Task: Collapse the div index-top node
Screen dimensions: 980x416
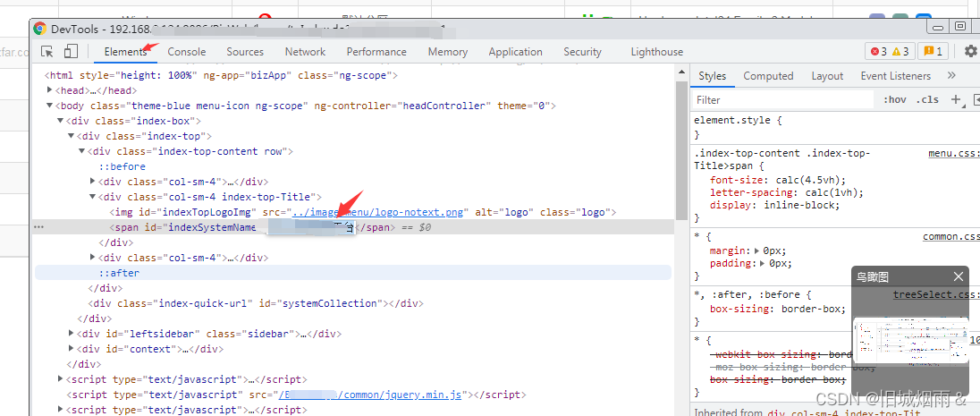Action: click(71, 136)
